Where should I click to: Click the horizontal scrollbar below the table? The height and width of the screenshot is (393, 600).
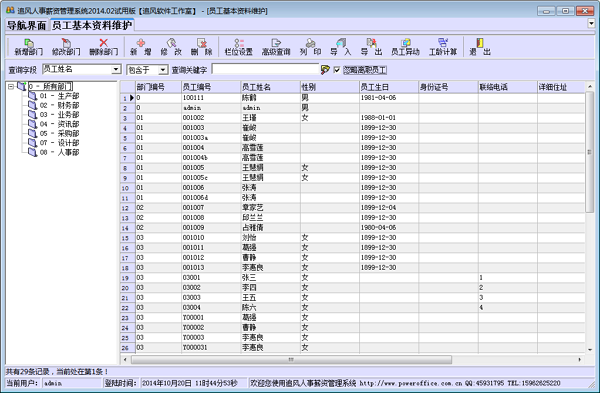[291, 360]
